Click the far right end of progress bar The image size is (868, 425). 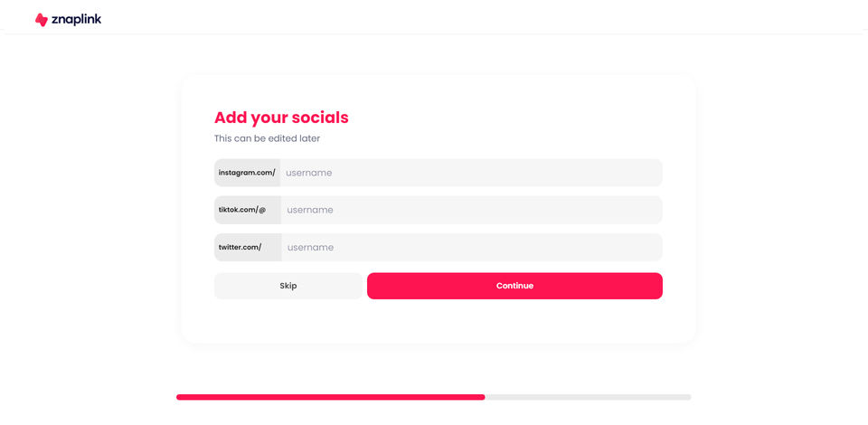point(689,397)
